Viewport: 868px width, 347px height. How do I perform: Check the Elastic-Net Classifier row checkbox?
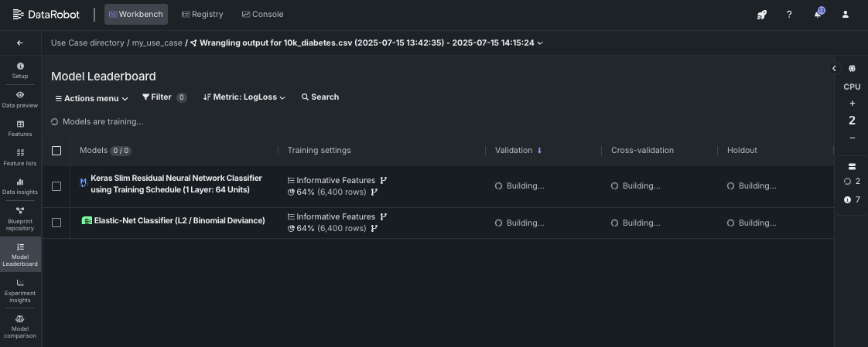pos(56,223)
